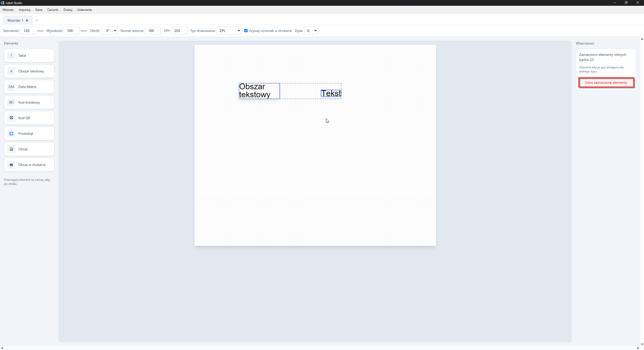
Task: Open the Typ drukowania ZPL dropdown
Action: tap(229, 31)
